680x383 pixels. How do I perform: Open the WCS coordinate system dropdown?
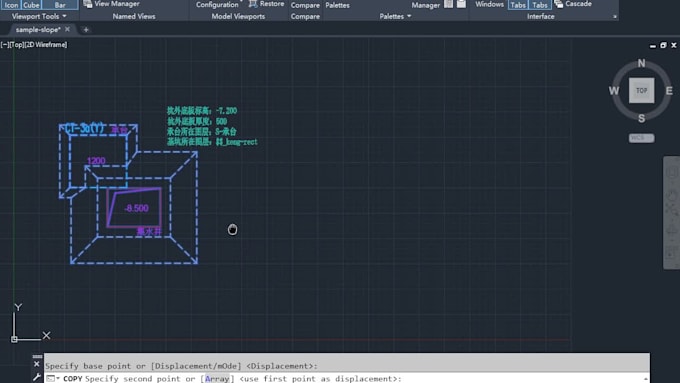pos(641,138)
